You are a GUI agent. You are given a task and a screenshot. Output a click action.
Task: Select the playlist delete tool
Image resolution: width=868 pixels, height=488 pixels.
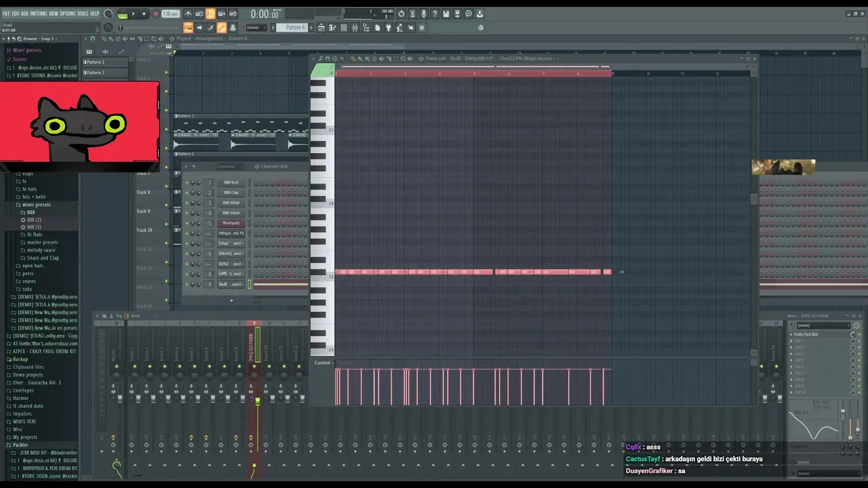[x=118, y=39]
